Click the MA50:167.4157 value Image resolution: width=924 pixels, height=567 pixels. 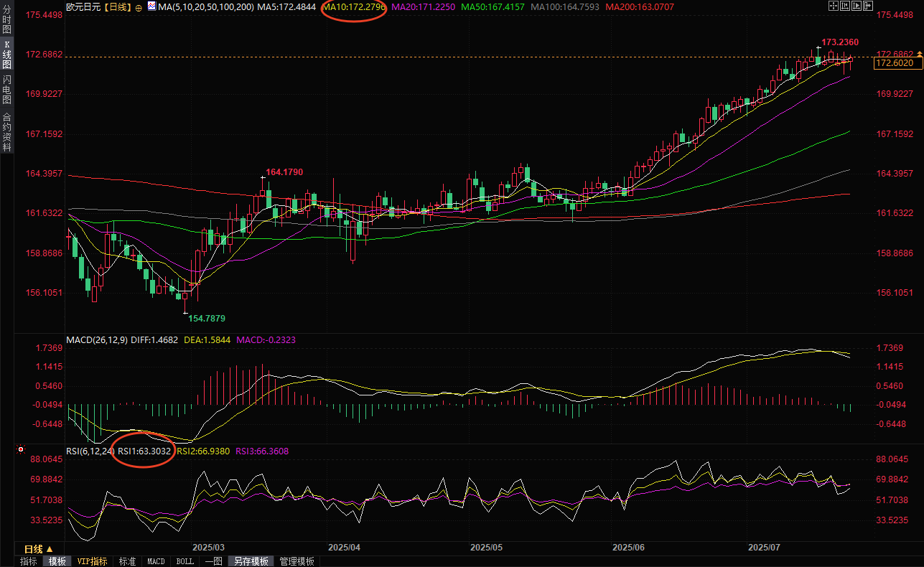click(x=494, y=6)
